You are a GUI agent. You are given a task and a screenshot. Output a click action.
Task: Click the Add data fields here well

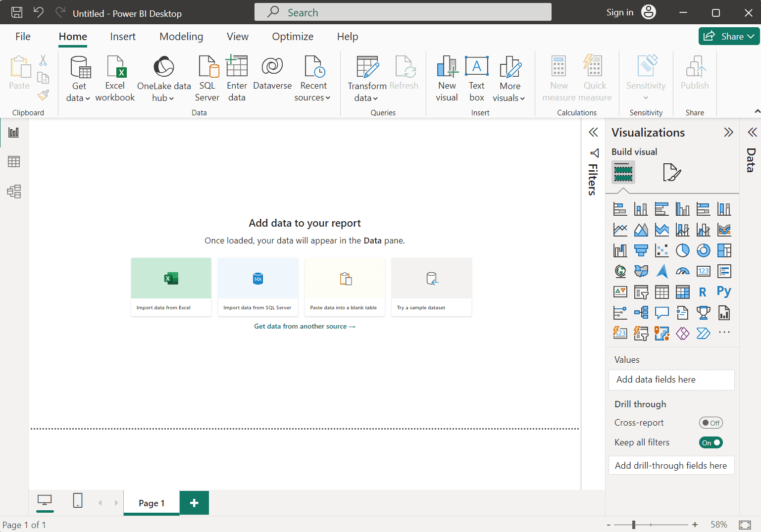click(671, 380)
